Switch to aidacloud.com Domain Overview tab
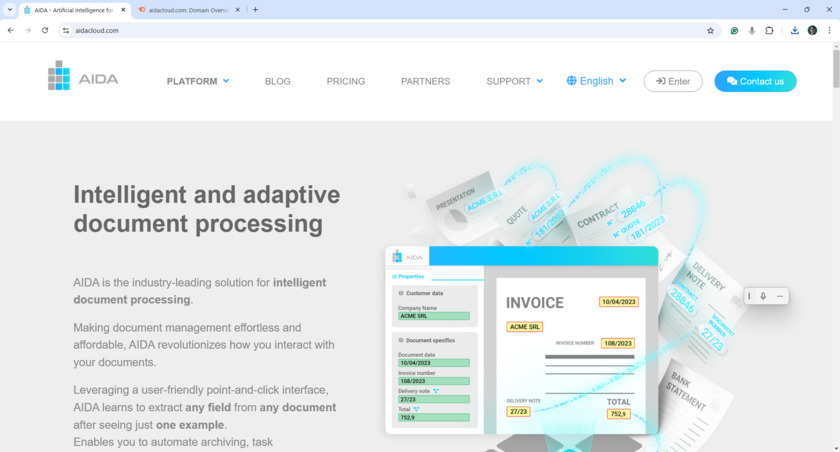This screenshot has height=452, width=840. pos(188,10)
